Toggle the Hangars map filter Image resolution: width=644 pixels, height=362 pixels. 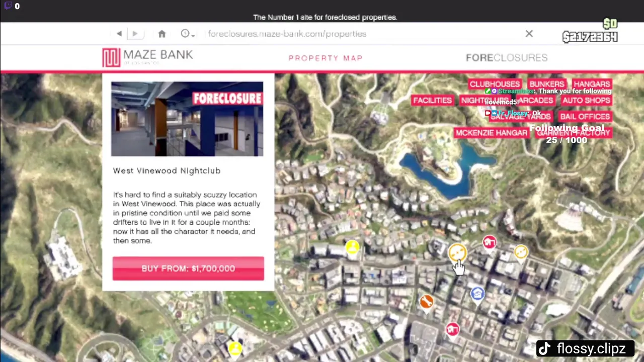coord(592,84)
